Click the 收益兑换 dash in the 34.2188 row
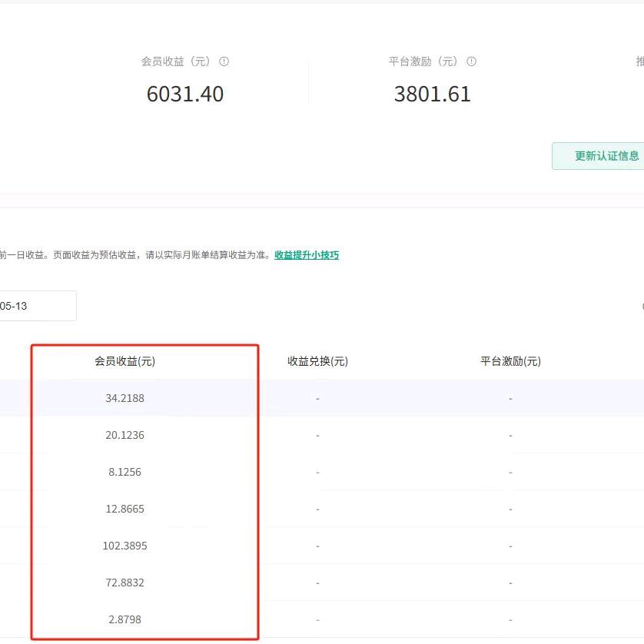 point(317,398)
